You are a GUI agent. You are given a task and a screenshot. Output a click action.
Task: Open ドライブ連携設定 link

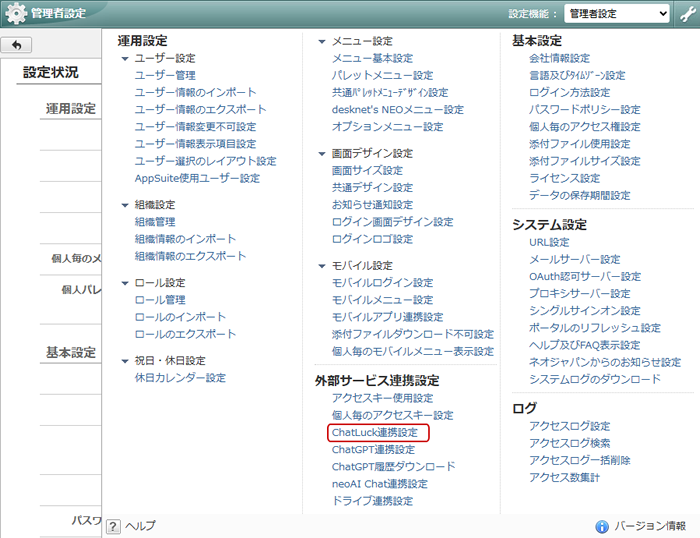[x=372, y=501]
